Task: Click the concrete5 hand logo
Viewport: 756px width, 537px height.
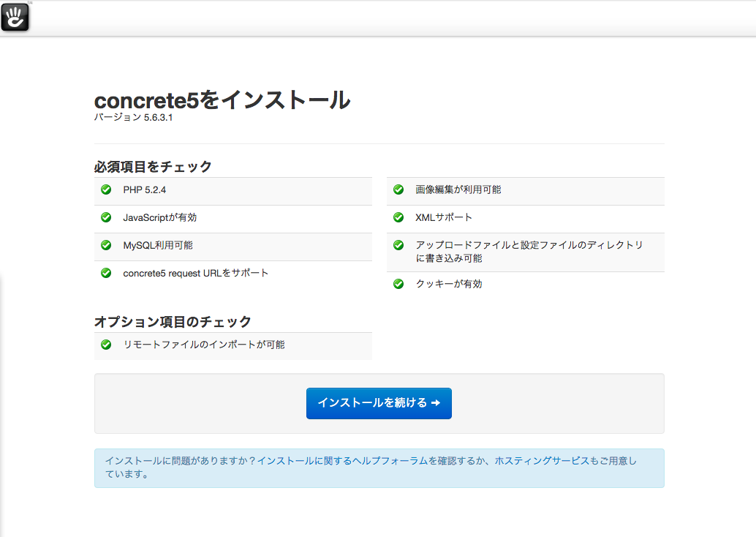Action: click(x=15, y=17)
